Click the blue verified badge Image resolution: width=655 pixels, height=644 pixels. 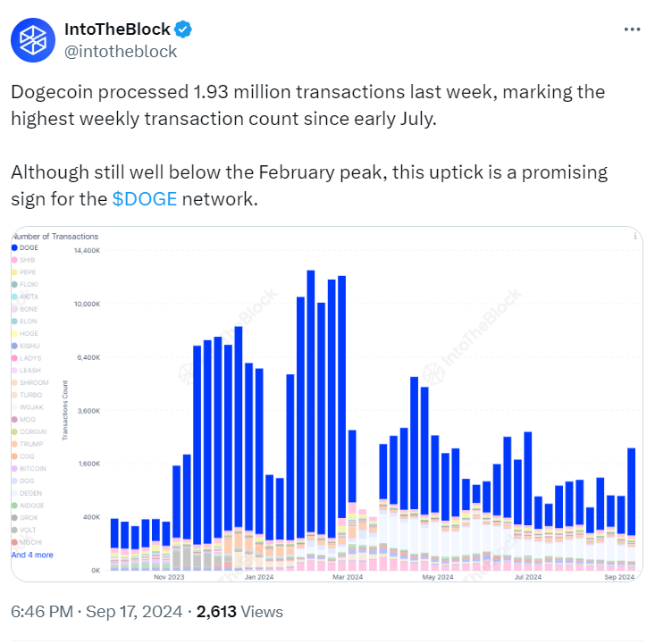tap(182, 29)
